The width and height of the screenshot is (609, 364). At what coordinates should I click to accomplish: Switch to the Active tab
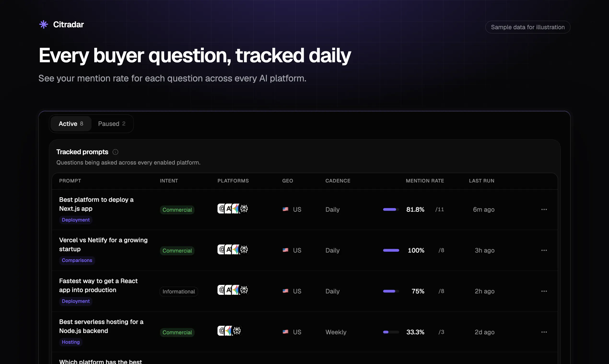coord(71,124)
